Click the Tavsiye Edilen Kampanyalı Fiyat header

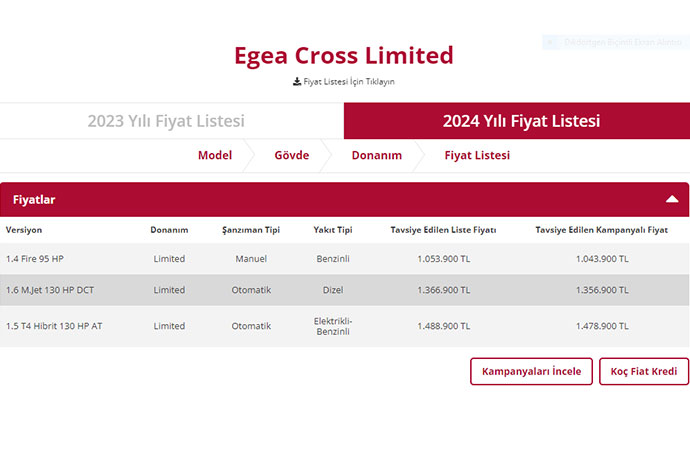click(601, 230)
